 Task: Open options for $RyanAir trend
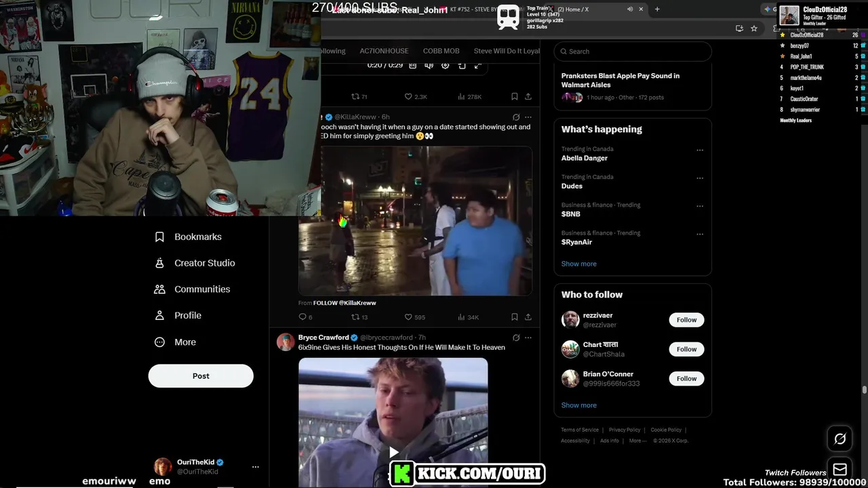click(x=700, y=234)
